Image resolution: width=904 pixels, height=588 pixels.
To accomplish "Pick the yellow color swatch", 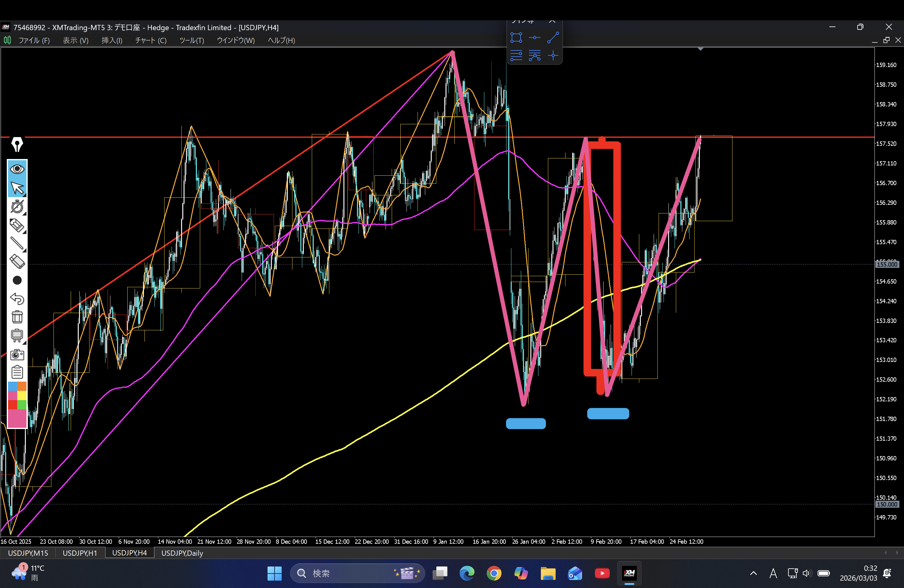I will pos(22,395).
